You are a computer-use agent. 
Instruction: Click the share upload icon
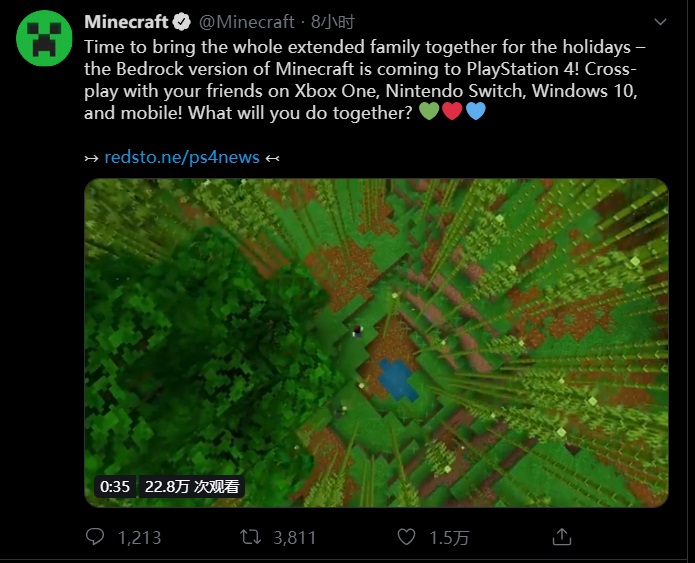562,537
